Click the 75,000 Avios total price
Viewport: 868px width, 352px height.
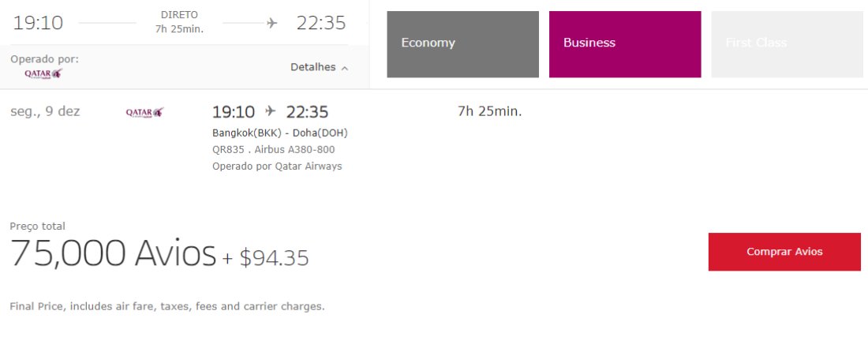click(113, 253)
